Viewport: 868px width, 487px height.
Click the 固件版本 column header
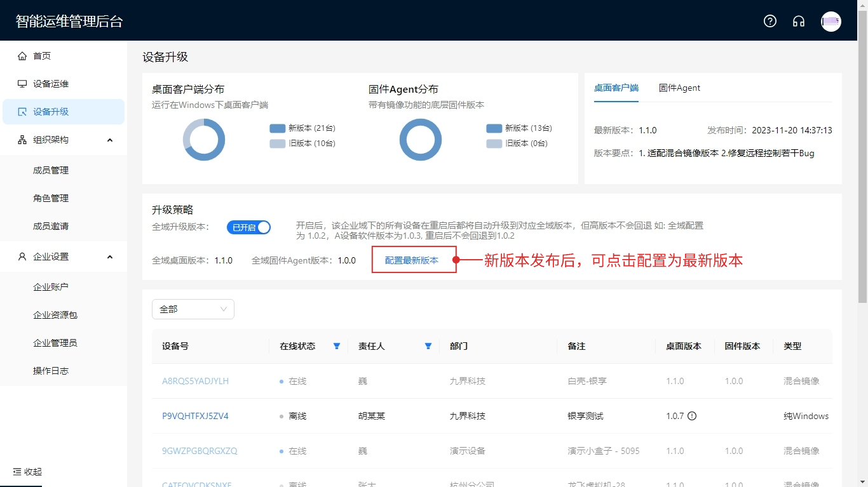[x=742, y=346]
